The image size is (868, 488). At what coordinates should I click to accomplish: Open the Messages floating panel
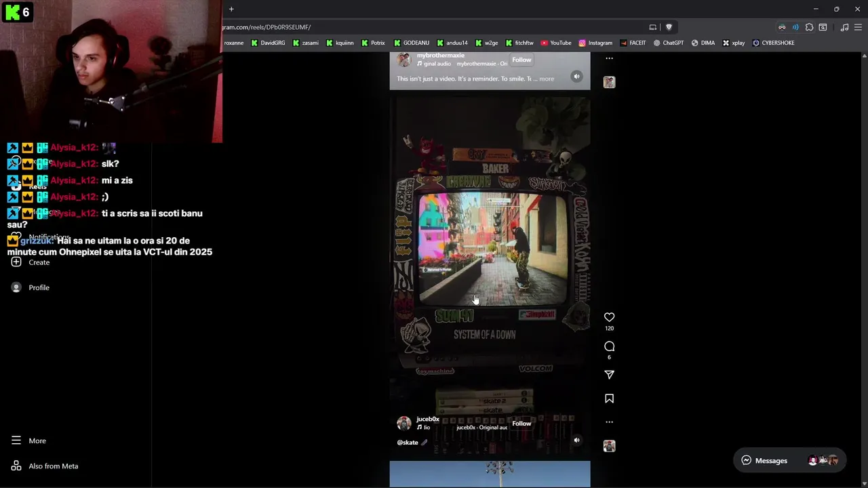[789, 460]
